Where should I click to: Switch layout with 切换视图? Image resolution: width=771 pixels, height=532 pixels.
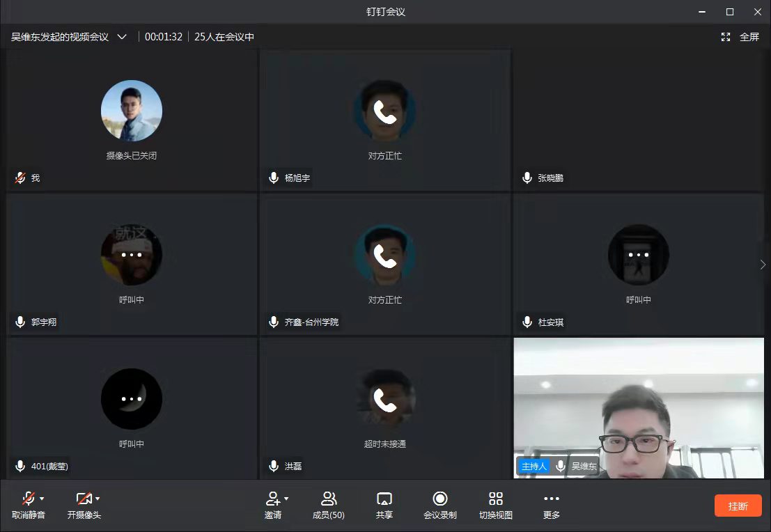(x=496, y=506)
